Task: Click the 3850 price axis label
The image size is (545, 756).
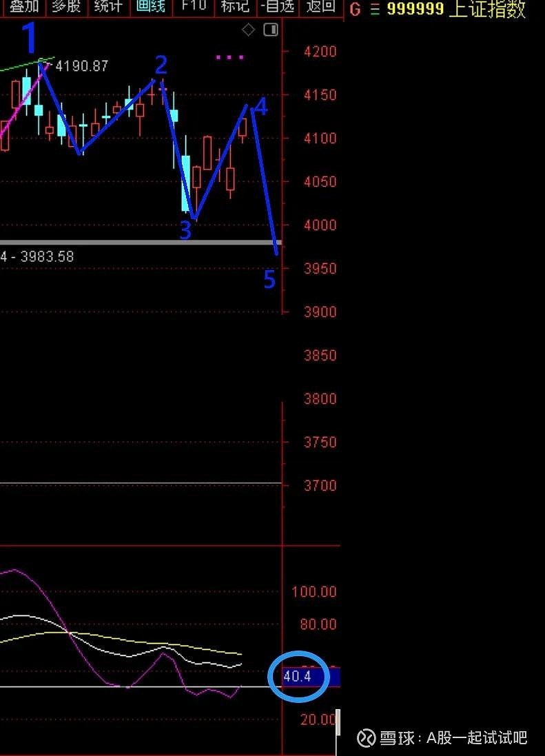Action: click(x=320, y=356)
